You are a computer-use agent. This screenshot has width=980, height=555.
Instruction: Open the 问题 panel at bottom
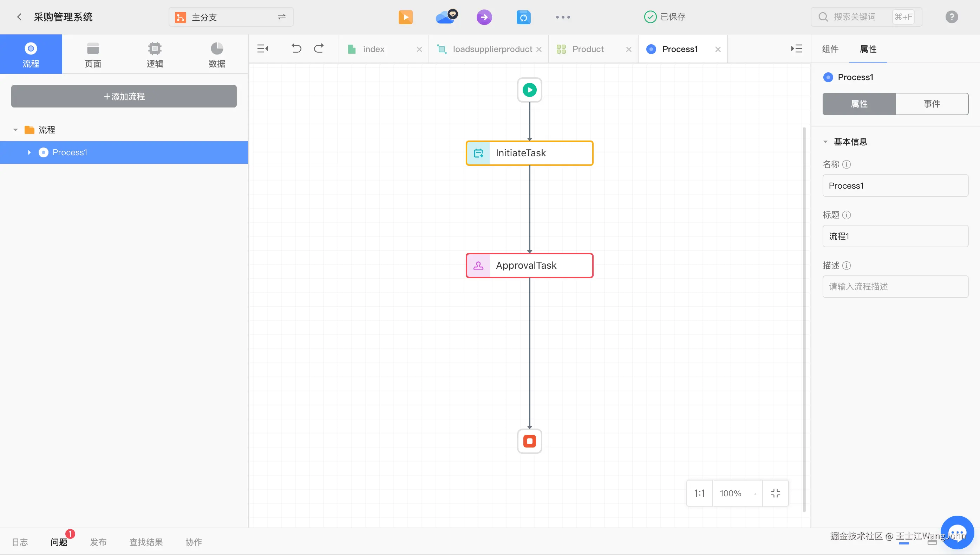[59, 542]
